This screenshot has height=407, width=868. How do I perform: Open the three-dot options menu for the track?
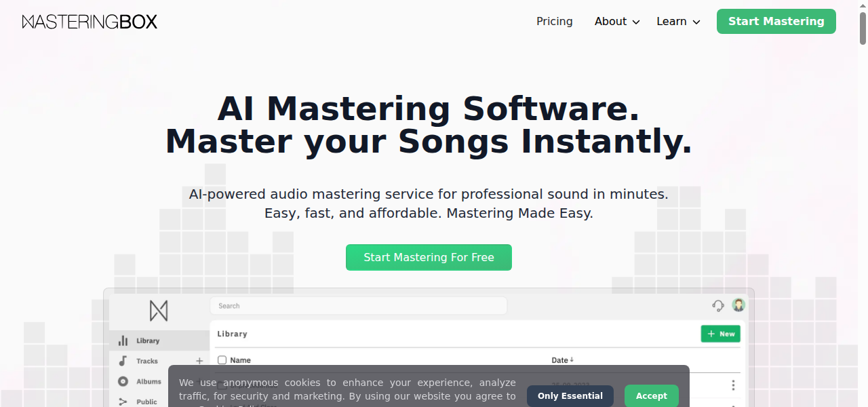pos(733,385)
